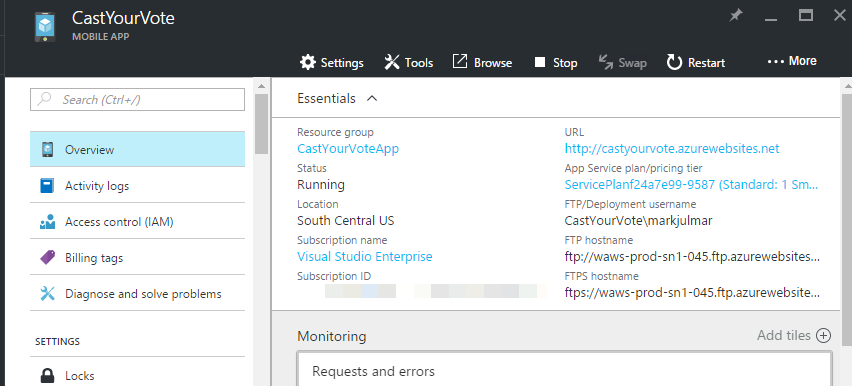
Task: Open Activity logs menu item
Action: 137,185
